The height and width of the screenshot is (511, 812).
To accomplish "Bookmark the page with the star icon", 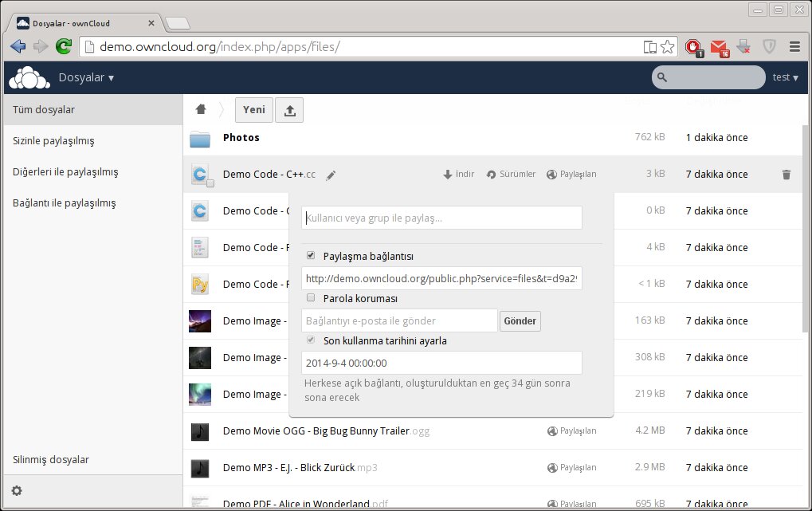I will (668, 47).
